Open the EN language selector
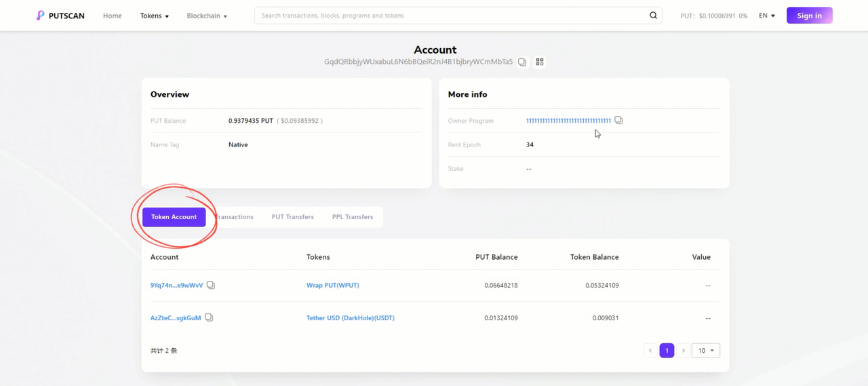Screen dimensions: 868x386 tap(767, 16)
